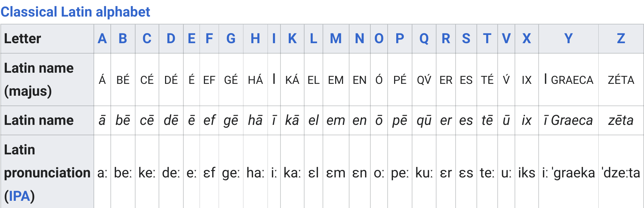Viewport: 644px width, 208px height.
Task: Follow the letter Z link
Action: point(621,39)
